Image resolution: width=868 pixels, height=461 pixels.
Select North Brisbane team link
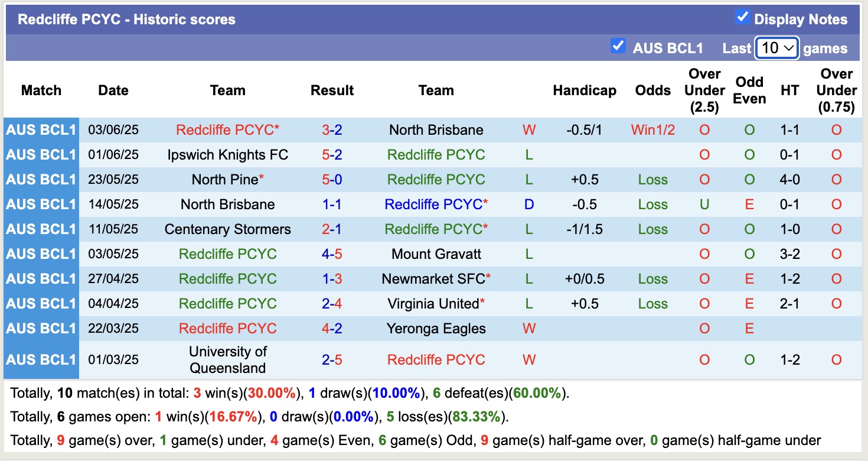[x=436, y=129]
